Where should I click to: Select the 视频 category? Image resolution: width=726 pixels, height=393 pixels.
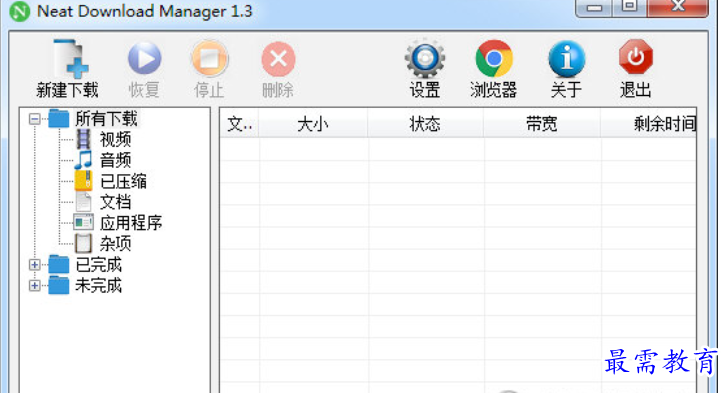[115, 139]
